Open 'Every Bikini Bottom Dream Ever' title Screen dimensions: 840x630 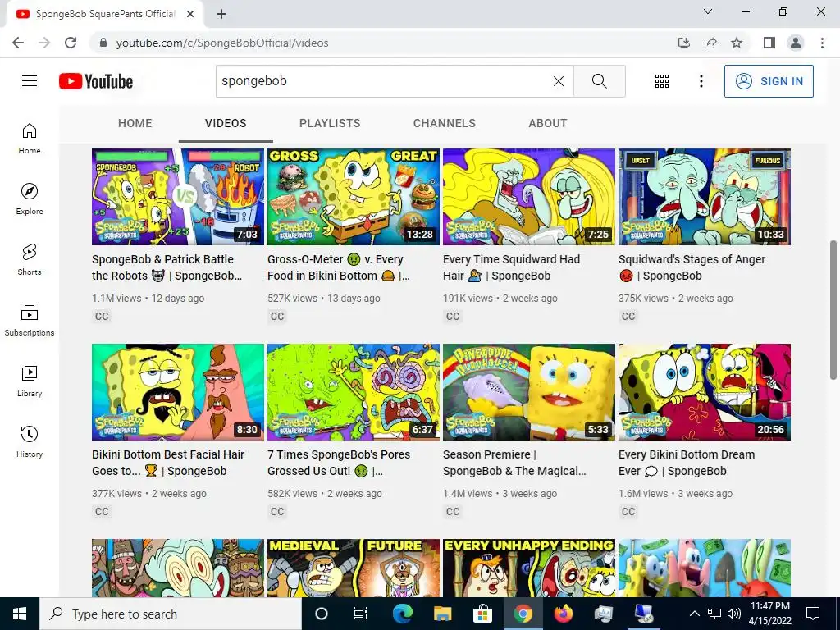click(687, 463)
